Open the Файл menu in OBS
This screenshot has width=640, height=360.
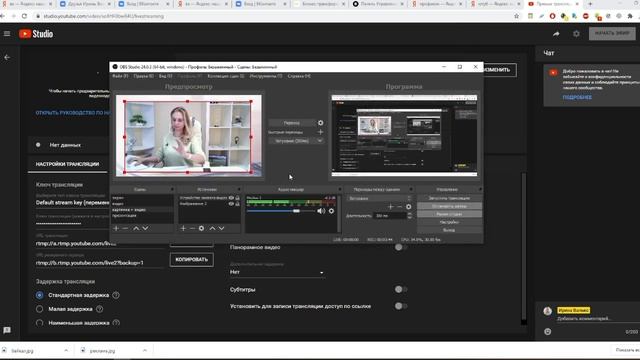point(120,76)
